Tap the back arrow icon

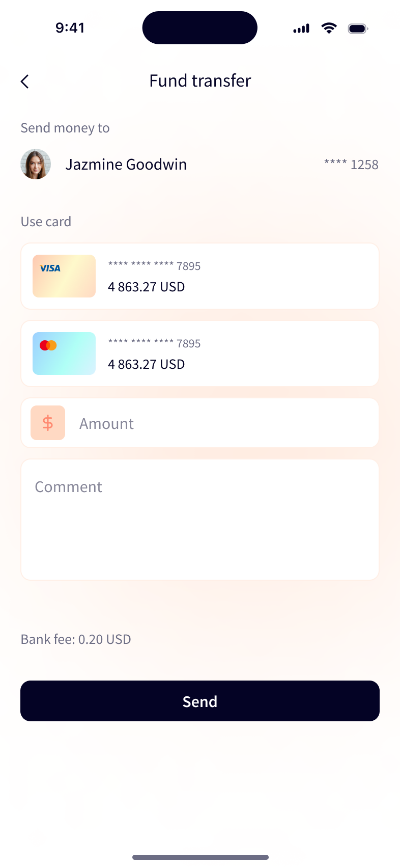25,82
